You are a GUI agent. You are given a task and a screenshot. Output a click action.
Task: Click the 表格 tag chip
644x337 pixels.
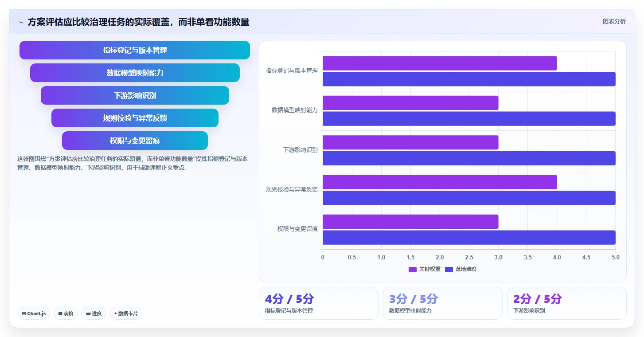(66, 313)
